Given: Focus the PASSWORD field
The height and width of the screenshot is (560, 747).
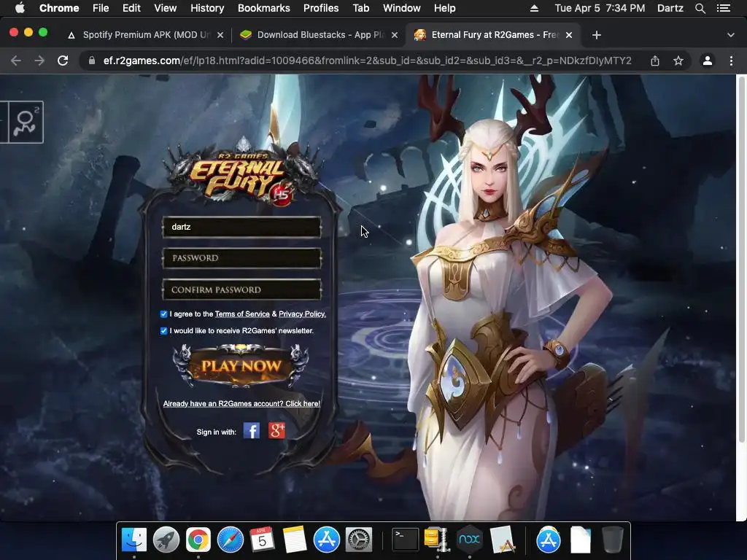Looking at the screenshot, I should (242, 258).
